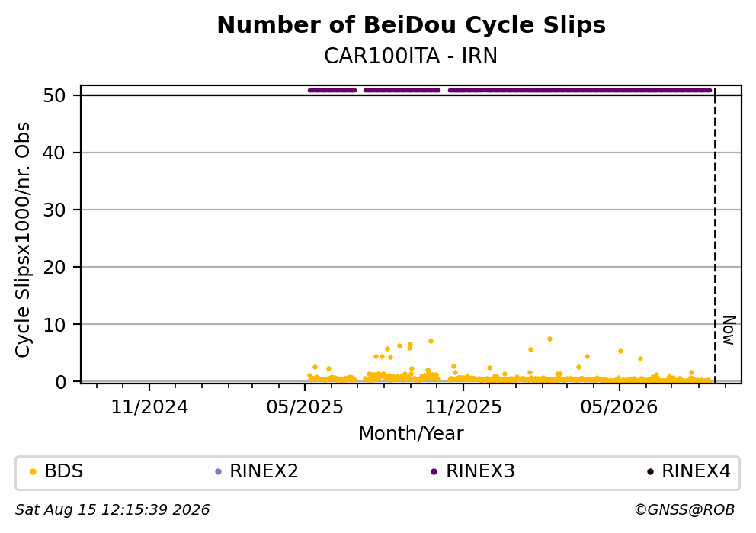Click the Month/Year axis label
Image resolution: width=756 pixels, height=533 pixels.
tap(411, 434)
